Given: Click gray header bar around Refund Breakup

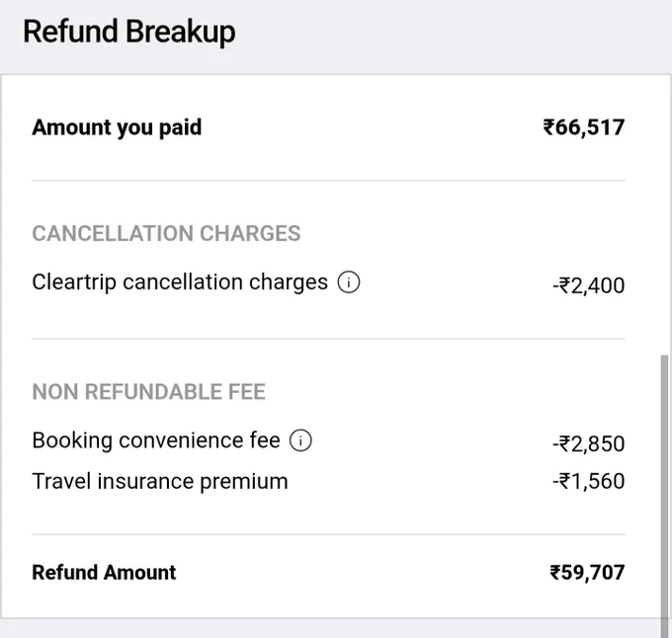Looking at the screenshot, I should 336,37.
